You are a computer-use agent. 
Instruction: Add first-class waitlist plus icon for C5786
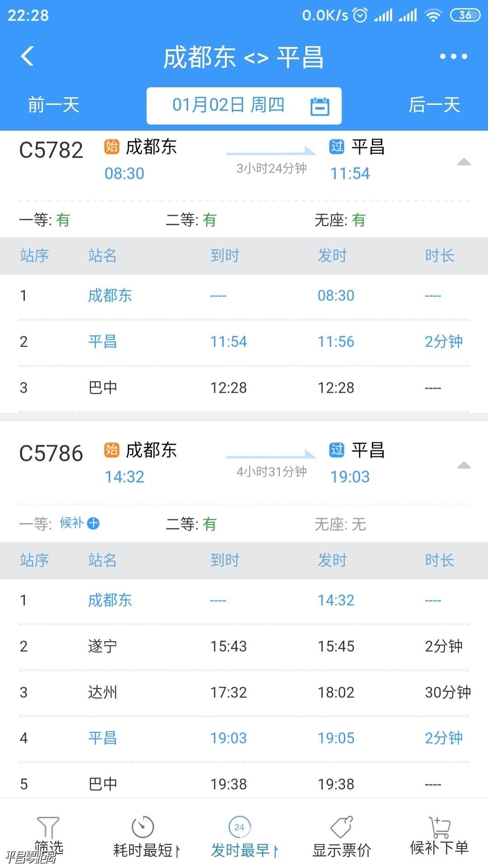(x=94, y=523)
